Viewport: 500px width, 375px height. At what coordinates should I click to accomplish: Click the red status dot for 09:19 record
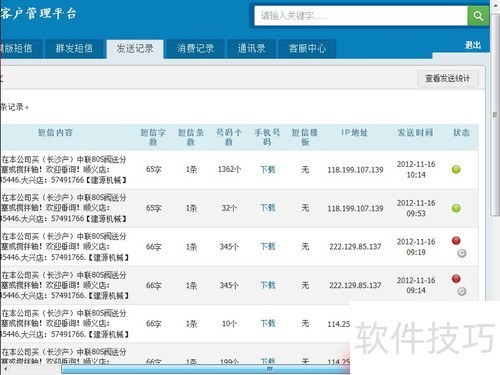[x=456, y=240]
